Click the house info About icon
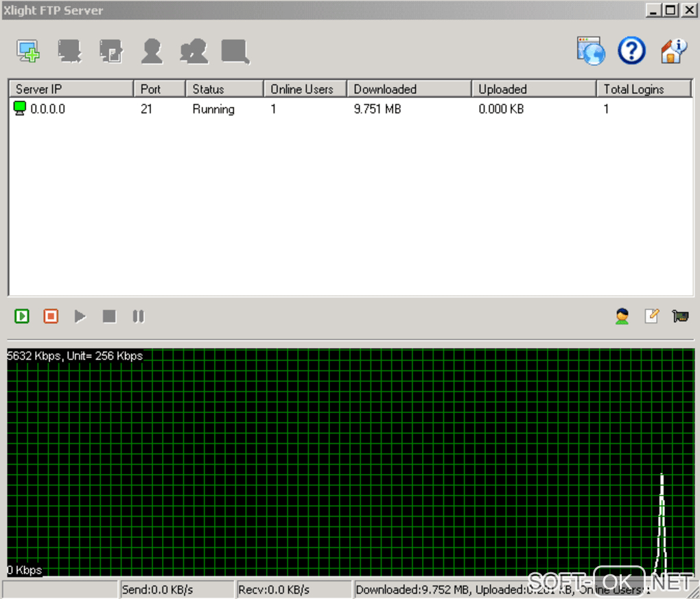 click(673, 51)
